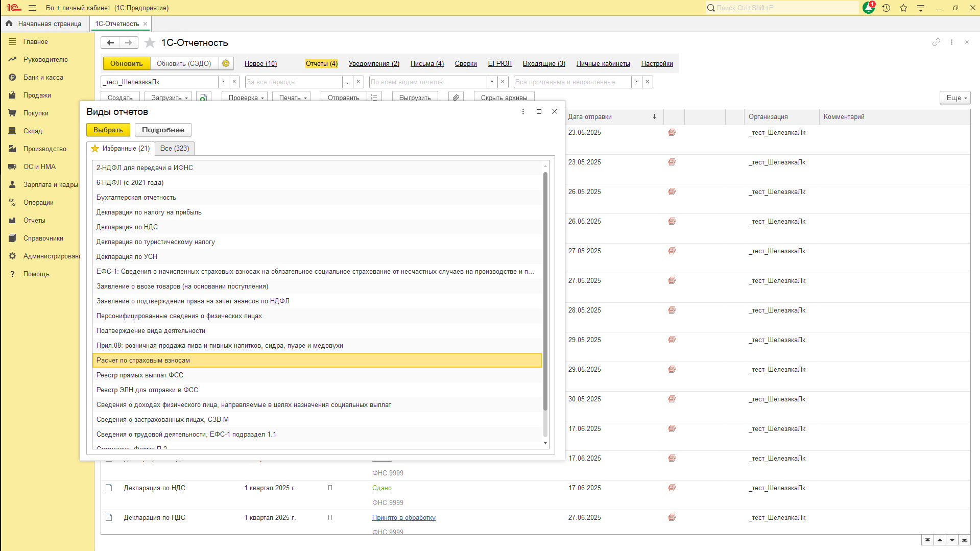Open the Виды отчетов dialog more options

tap(523, 111)
